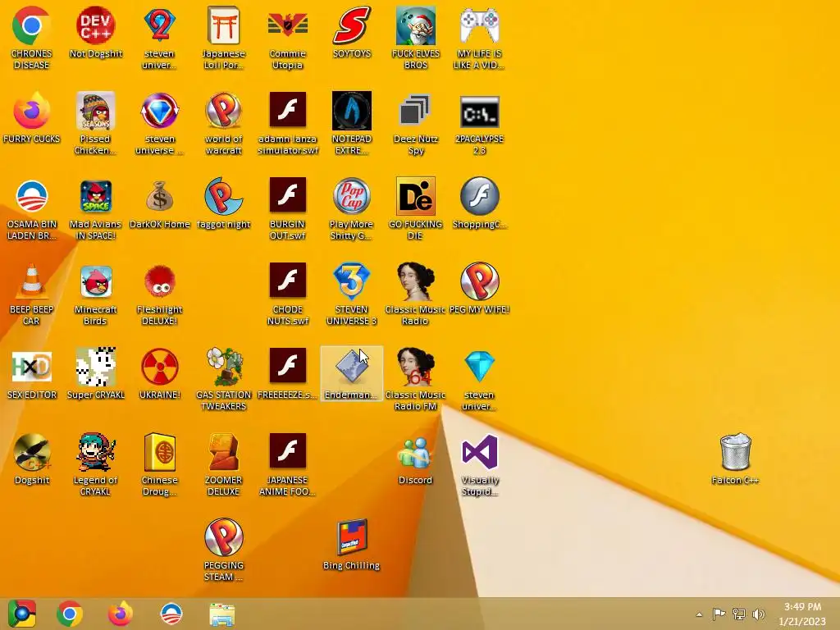Open the Chrome icon labeled CHRONES DISEASE
Image resolution: width=840 pixels, height=630 pixels.
coord(31,25)
